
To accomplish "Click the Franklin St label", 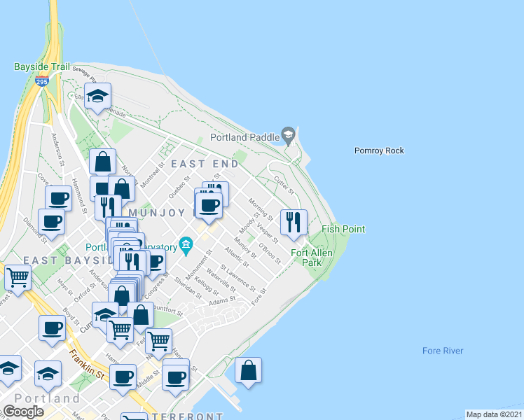I will point(88,364).
